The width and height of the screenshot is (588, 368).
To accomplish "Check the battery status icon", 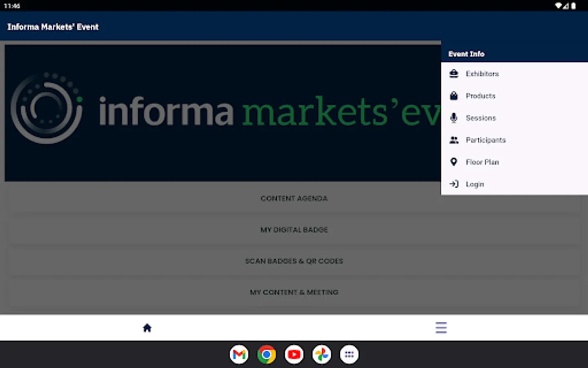I will 573,6.
